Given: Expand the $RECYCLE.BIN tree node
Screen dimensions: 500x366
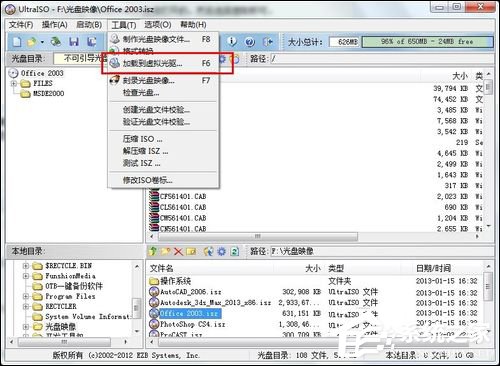Looking at the screenshot, I should [26, 266].
